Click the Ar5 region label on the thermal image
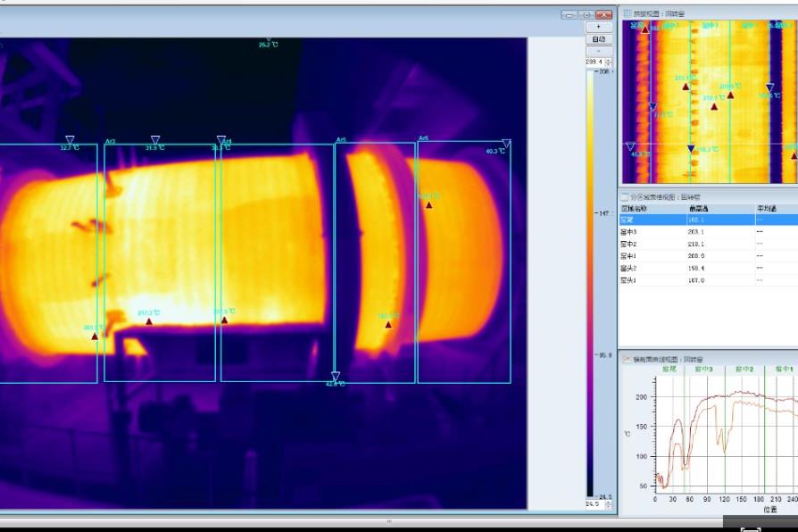 (x=340, y=140)
